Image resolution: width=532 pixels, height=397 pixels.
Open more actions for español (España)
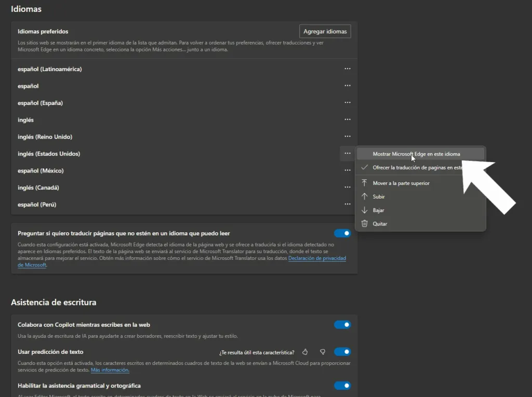pos(348,103)
